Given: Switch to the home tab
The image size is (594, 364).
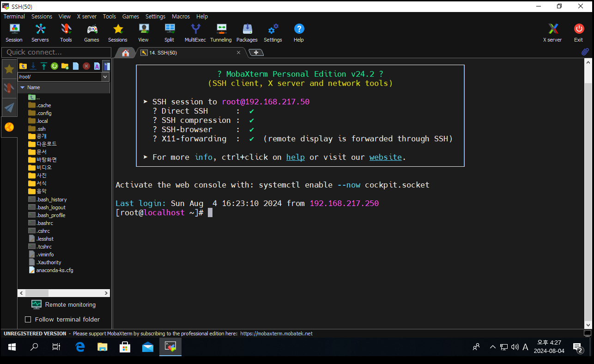Looking at the screenshot, I should click(x=125, y=53).
